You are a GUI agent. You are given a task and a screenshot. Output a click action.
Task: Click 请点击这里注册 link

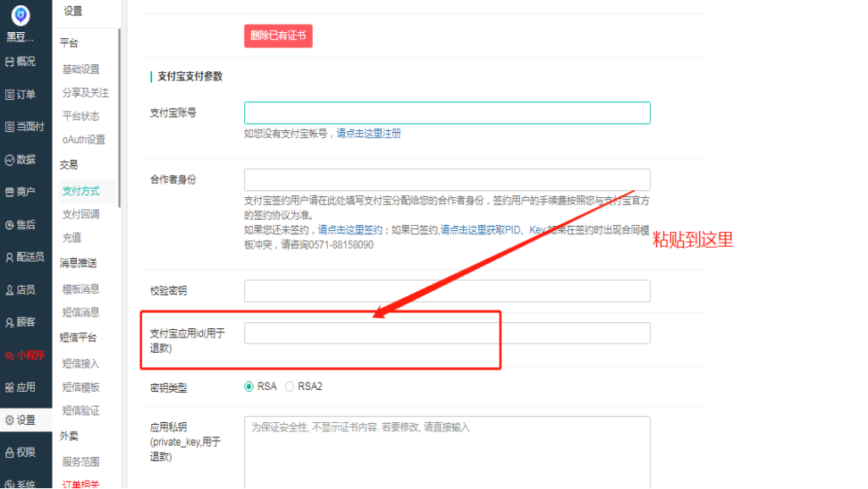[368, 134]
